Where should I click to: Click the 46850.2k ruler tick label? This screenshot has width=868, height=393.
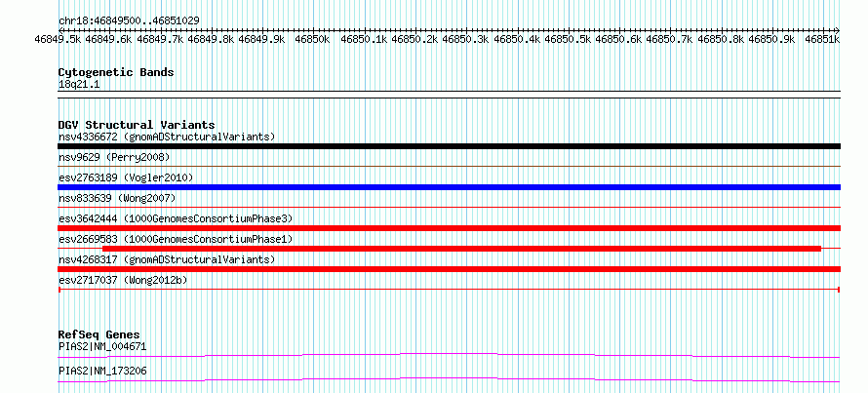tap(414, 39)
